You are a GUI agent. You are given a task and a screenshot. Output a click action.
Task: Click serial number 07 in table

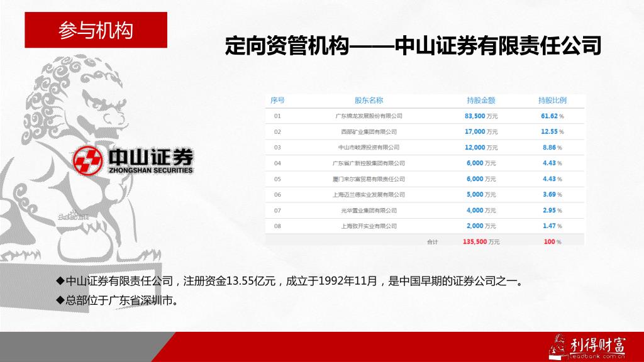[x=277, y=211]
